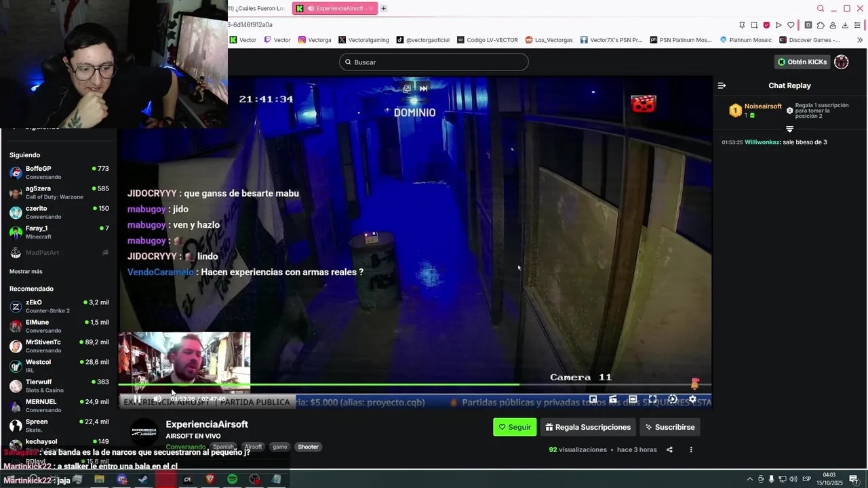Select the Shooter tag
The height and width of the screenshot is (488, 868).
pos(308,447)
